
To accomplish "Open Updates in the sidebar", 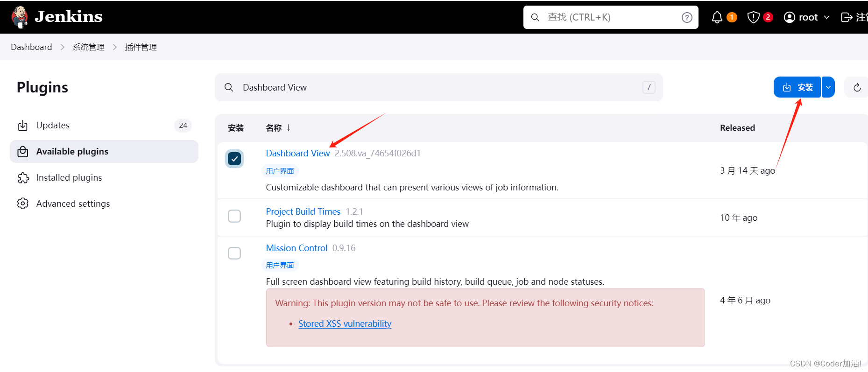I will (104, 125).
